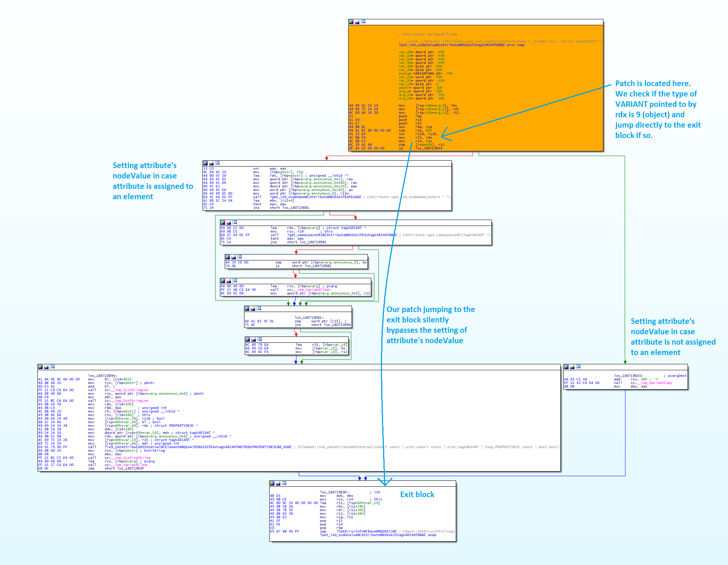Click the color icon on the get_ie9_nodeName node
728x565 pixels.
(205, 163)
